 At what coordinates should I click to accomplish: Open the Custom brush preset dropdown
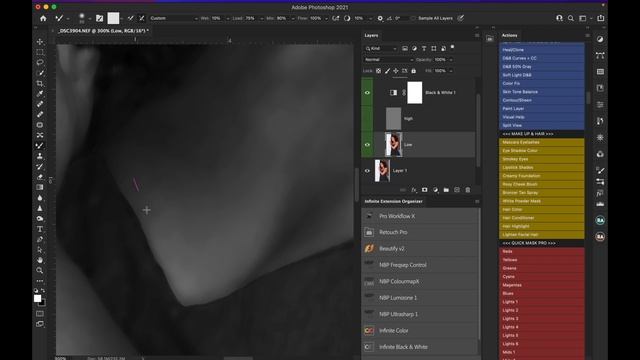click(173, 18)
